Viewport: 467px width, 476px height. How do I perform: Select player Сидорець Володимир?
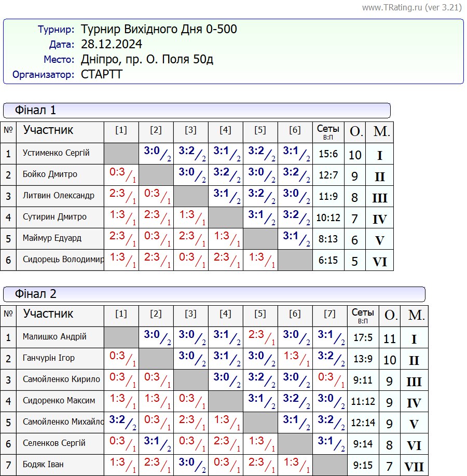point(63,260)
